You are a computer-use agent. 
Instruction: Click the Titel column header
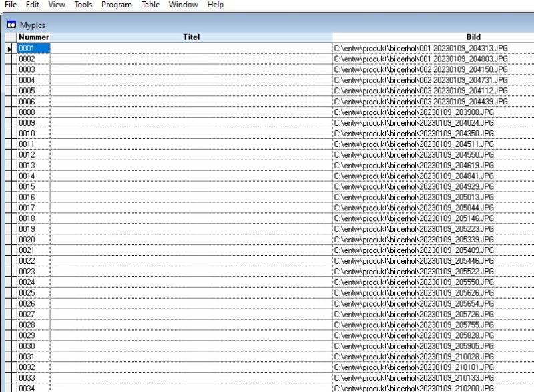pos(191,37)
